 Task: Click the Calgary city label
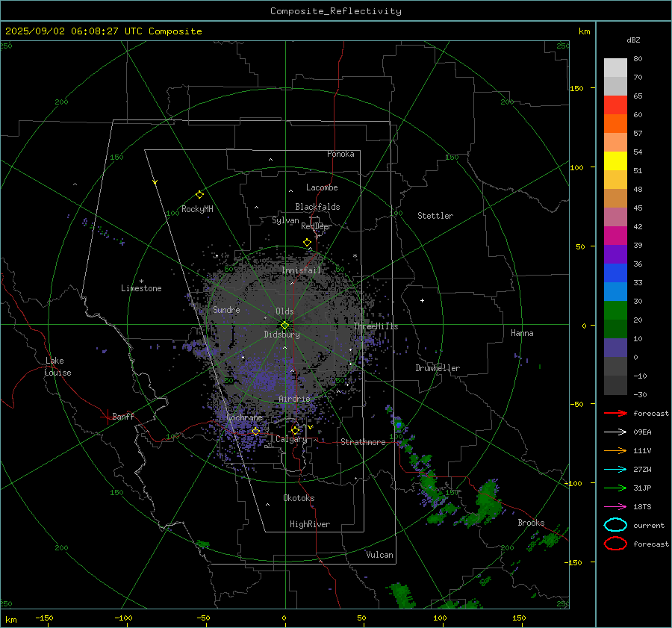(x=291, y=439)
